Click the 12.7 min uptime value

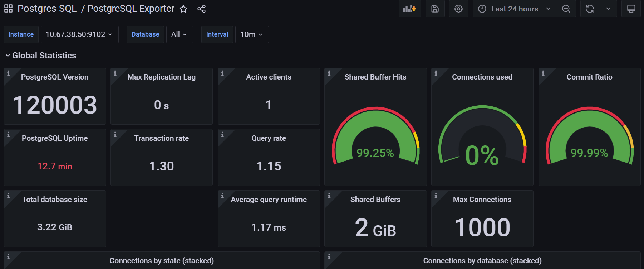pos(55,166)
